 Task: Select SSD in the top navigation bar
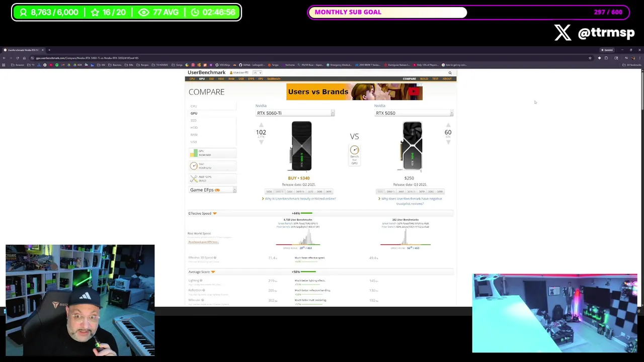pos(211,79)
